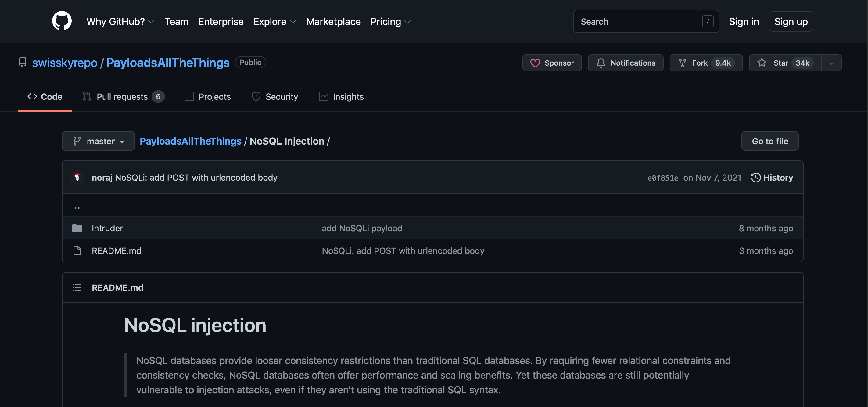Click the repository book icon beside swisskyrepo
The height and width of the screenshot is (407, 868).
[x=23, y=62]
